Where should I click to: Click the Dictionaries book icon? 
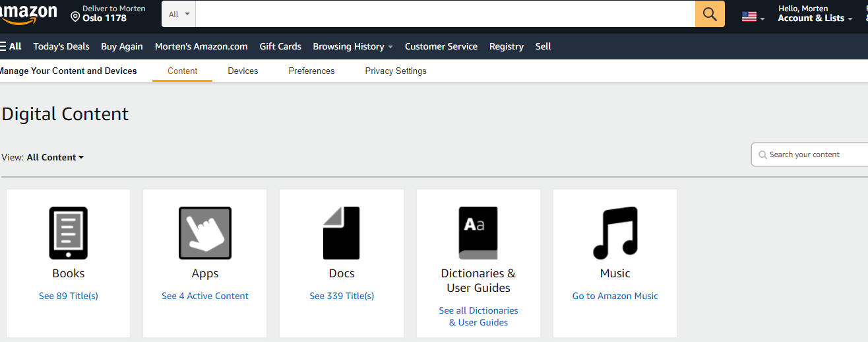[x=478, y=232]
